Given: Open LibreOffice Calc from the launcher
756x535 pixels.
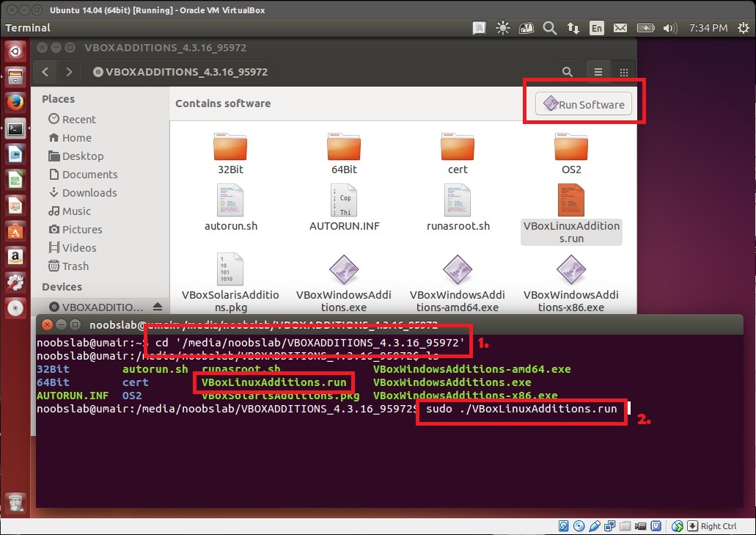Looking at the screenshot, I should [x=15, y=181].
